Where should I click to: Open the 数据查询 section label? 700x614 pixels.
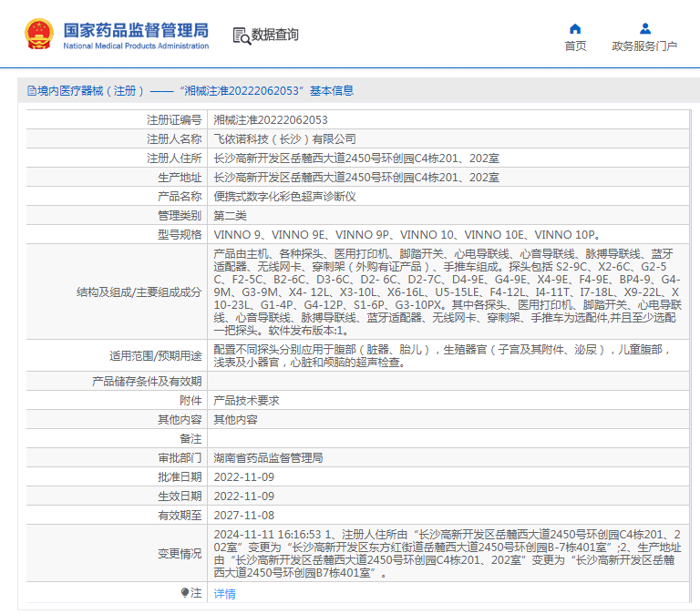275,36
